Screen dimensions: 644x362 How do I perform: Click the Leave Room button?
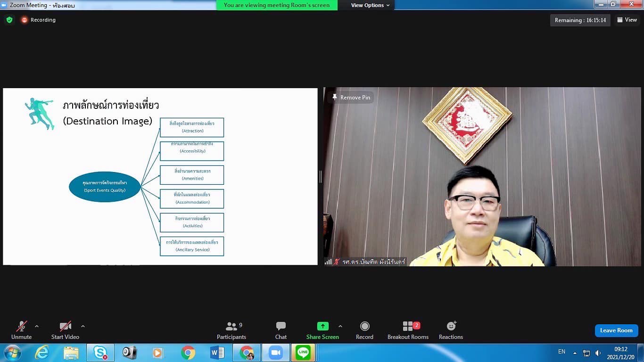pyautogui.click(x=616, y=330)
